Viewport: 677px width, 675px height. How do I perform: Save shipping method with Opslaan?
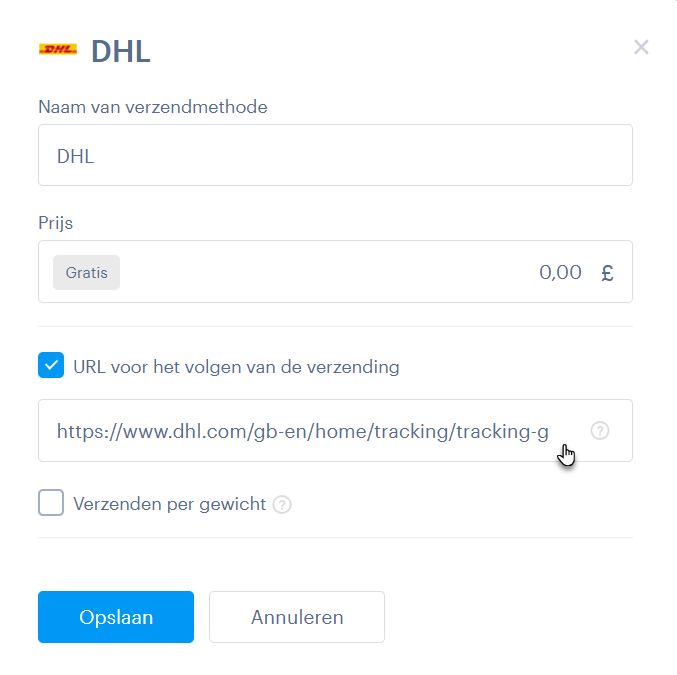pyautogui.click(x=116, y=617)
